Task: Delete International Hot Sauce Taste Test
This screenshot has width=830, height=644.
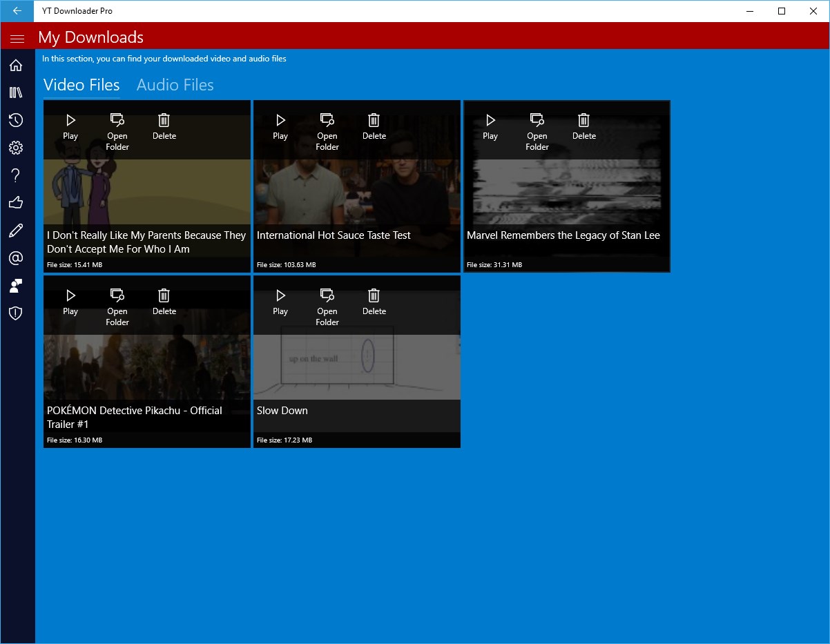Action: click(x=374, y=127)
